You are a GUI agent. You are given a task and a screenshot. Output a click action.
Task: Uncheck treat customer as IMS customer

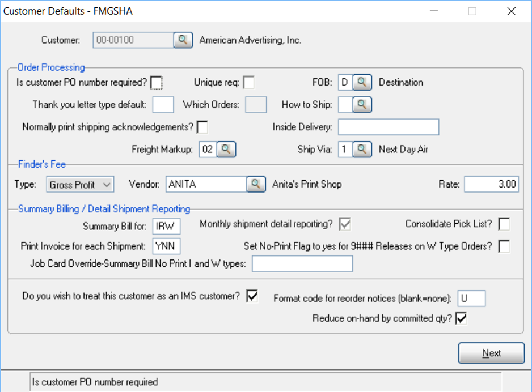pyautogui.click(x=252, y=296)
